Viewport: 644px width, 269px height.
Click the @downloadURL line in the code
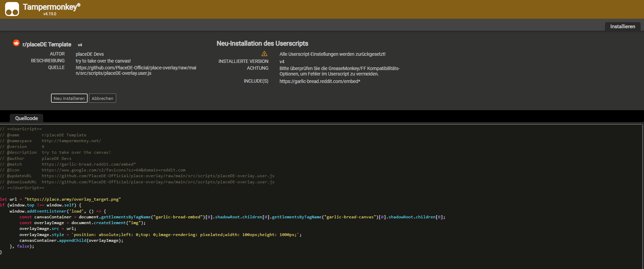(137, 182)
